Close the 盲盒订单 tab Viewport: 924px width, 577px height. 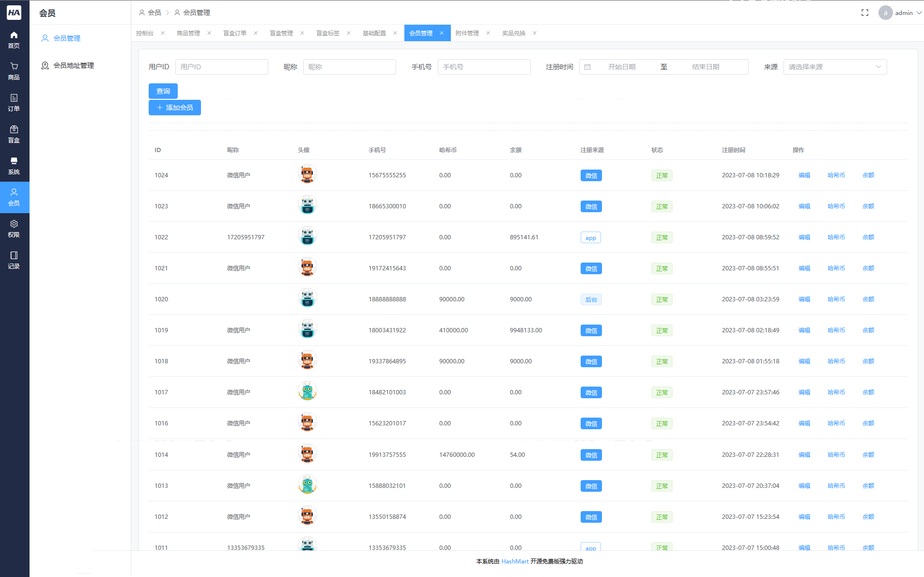point(256,33)
